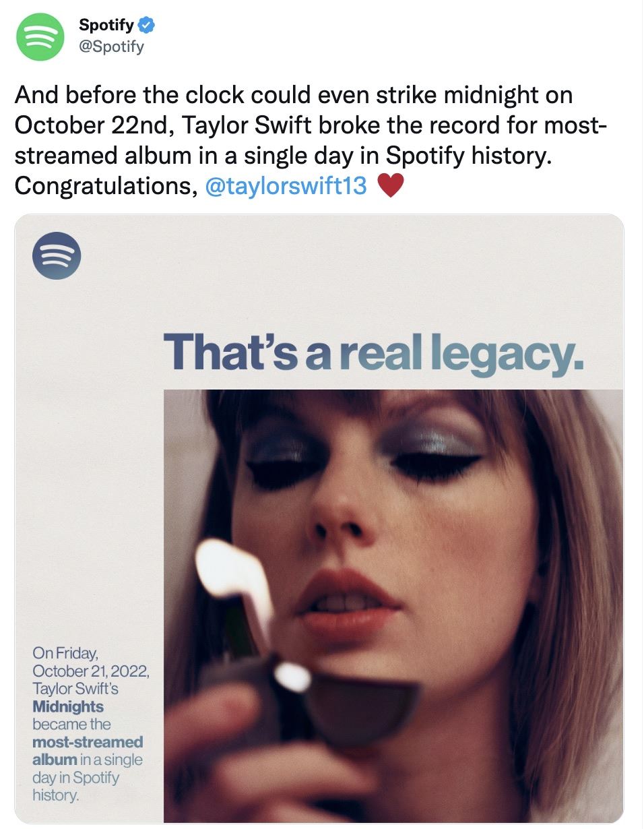Click the "history." word ending image caption
The height and width of the screenshot is (829, 644).
tap(56, 795)
